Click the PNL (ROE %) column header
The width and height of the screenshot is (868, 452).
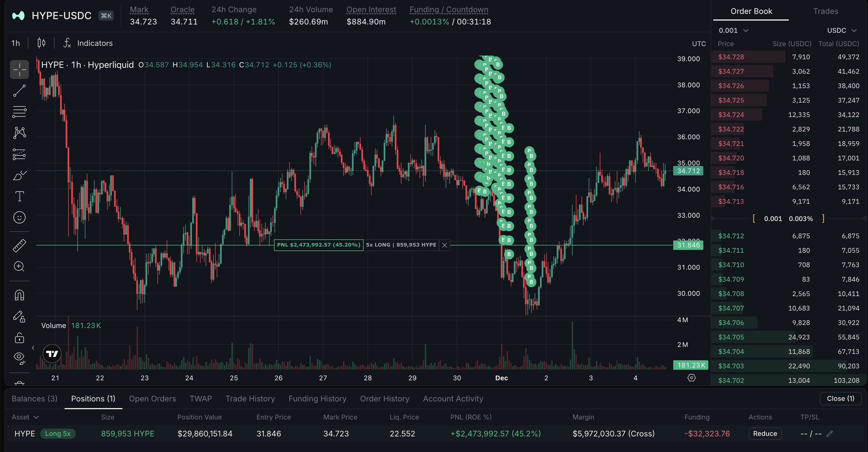tap(471, 417)
